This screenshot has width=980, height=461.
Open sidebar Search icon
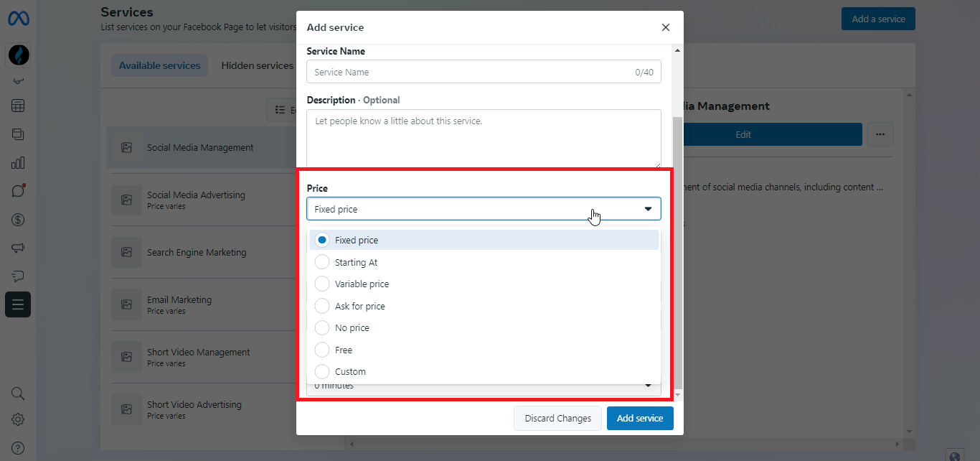tap(18, 394)
